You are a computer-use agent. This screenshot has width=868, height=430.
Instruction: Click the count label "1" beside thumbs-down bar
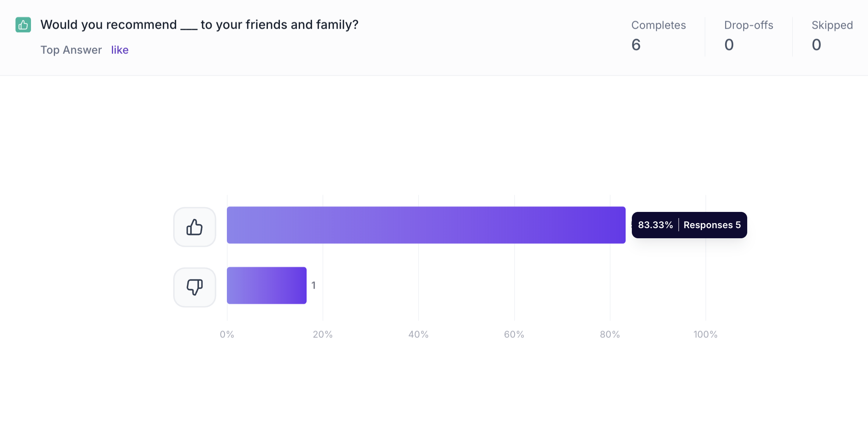[314, 286]
